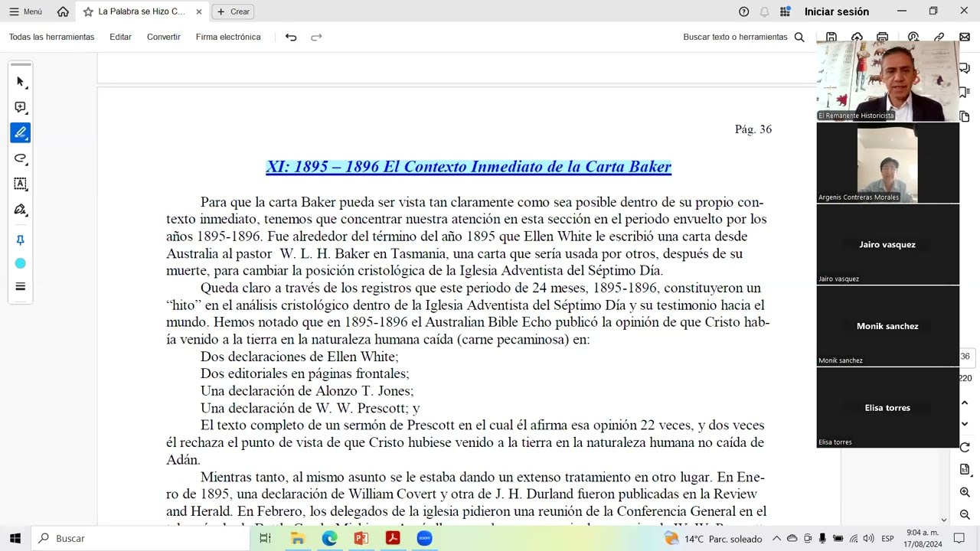
Task: Select Argenis Contreras Morales video tile
Action: click(x=888, y=162)
